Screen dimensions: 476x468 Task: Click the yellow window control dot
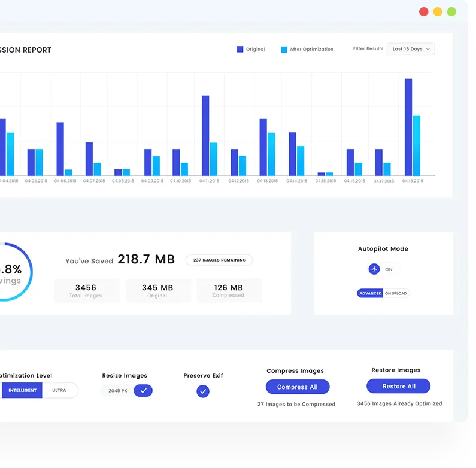tap(438, 11)
